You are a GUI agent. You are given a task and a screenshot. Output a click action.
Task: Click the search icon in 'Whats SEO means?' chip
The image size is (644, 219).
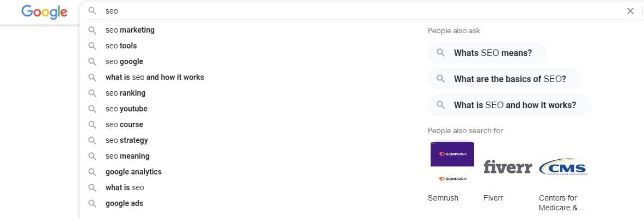pyautogui.click(x=441, y=53)
